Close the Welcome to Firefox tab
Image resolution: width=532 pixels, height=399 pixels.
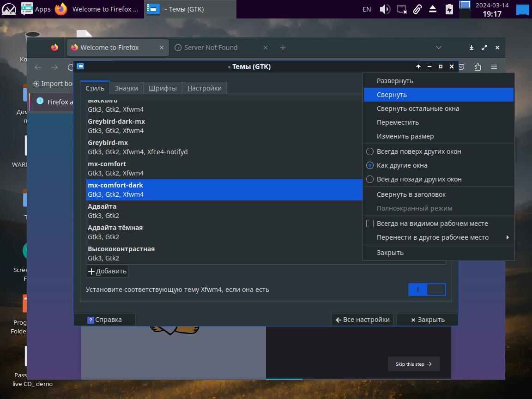[x=162, y=48]
